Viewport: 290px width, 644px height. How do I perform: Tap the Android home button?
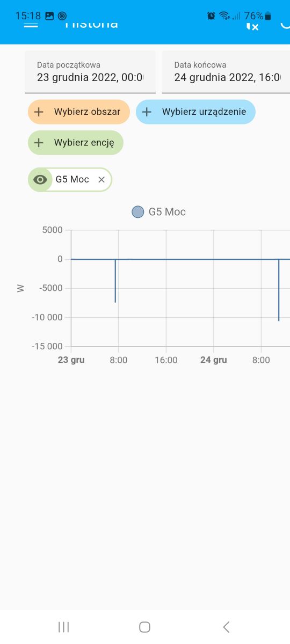[x=144, y=626]
